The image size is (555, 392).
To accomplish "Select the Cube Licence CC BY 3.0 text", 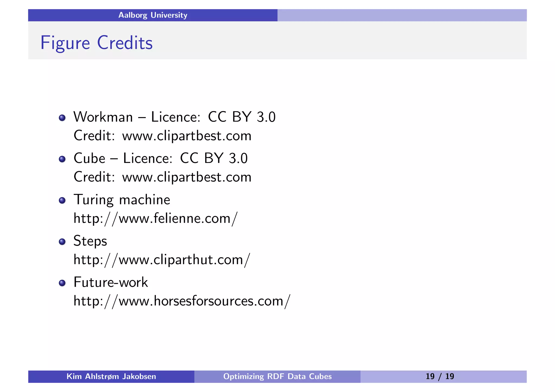I will point(160,158).
